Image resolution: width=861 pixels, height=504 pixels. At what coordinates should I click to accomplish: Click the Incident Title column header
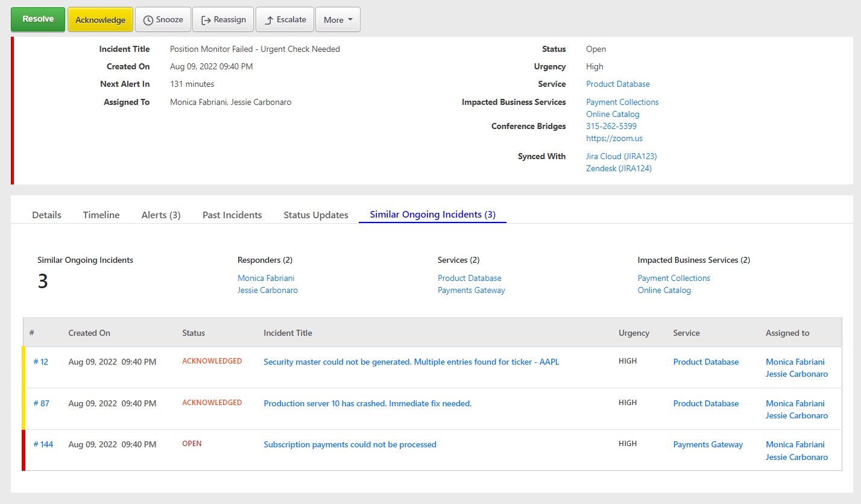point(288,333)
